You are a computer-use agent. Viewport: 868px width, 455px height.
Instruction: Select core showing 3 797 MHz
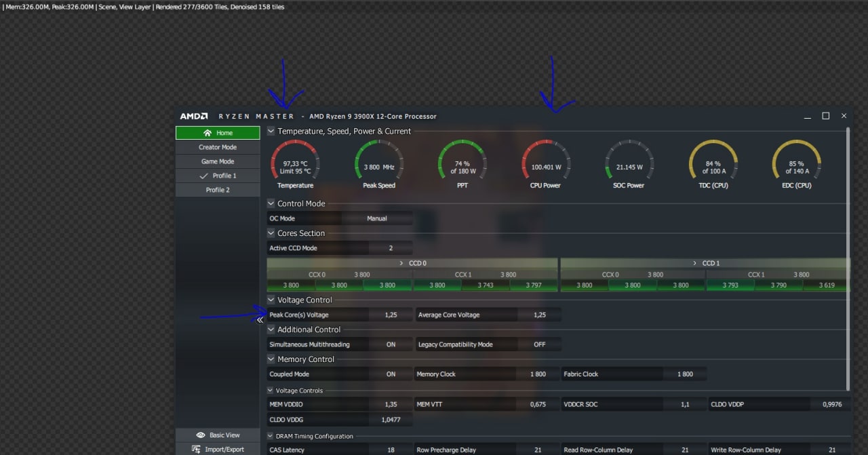pos(533,285)
